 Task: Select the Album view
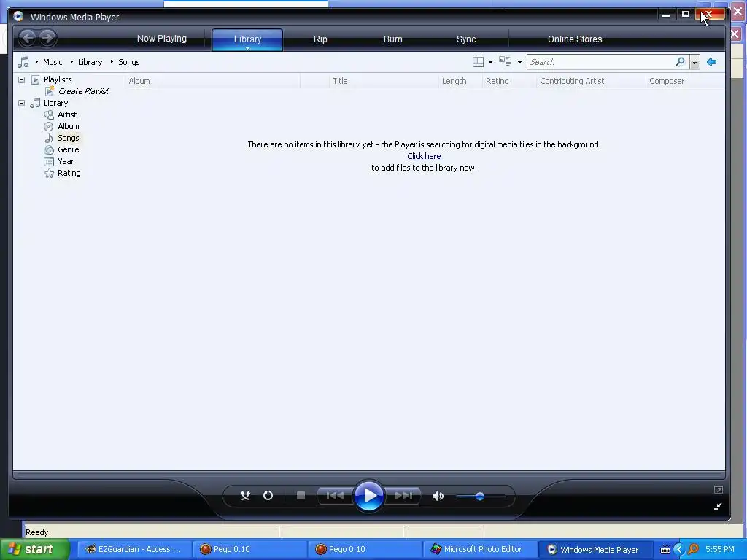[68, 126]
